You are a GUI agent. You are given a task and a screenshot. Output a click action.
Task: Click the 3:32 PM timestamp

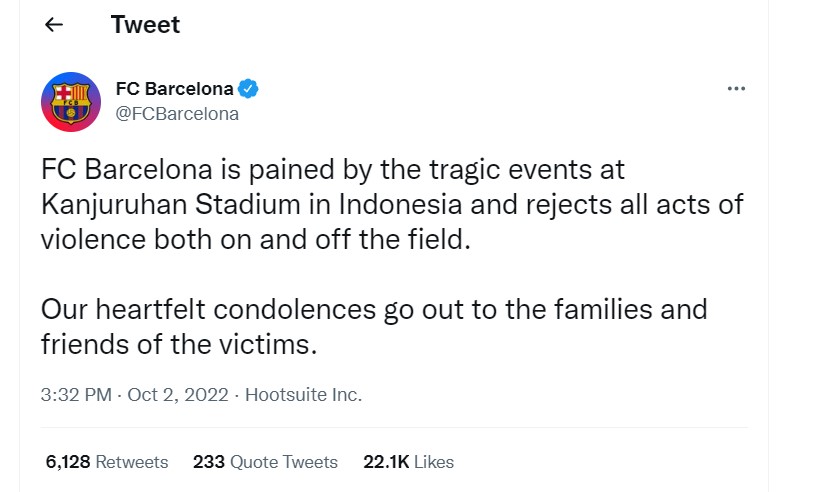coord(76,395)
